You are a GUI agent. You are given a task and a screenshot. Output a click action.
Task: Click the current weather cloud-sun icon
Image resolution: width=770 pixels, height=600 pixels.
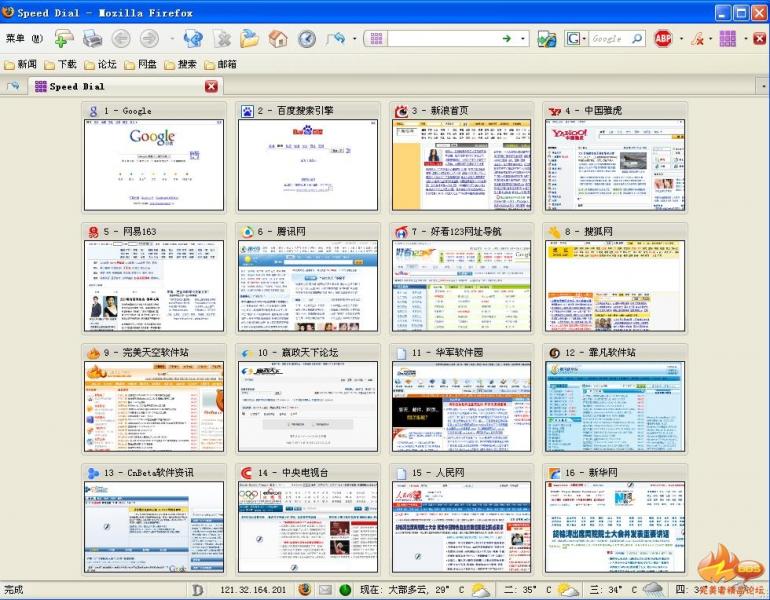pos(480,589)
